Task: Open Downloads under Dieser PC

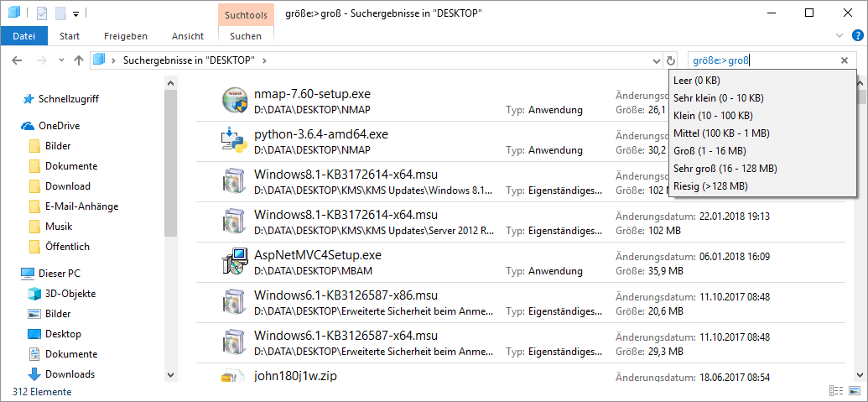Action: [69, 374]
